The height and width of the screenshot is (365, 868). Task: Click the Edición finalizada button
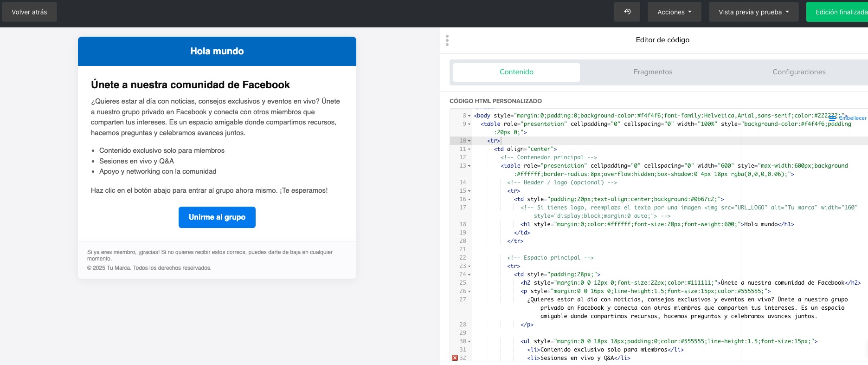838,12
